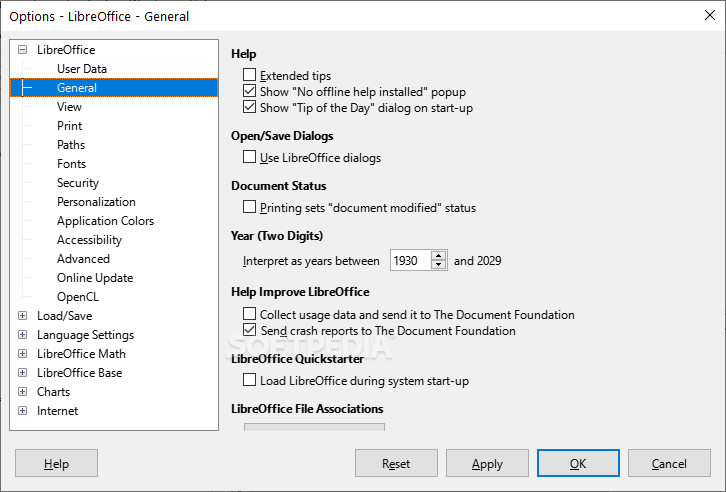
Task: Click the Reset button
Action: (396, 463)
